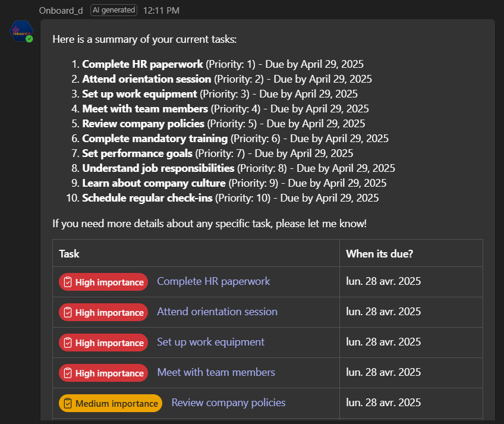Click the Onboard_d bot avatar icon
The height and width of the screenshot is (424, 504).
coord(21,31)
